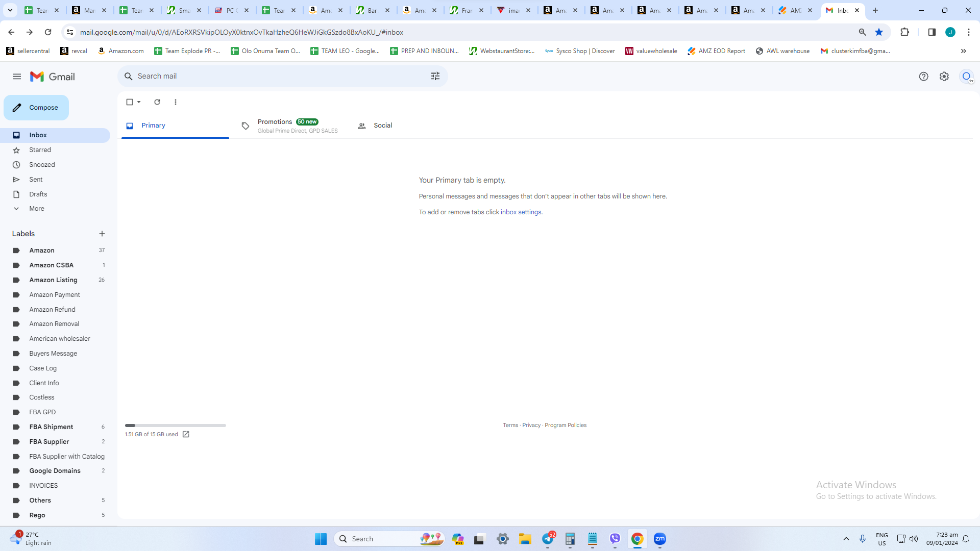The height and width of the screenshot is (551, 980).
Task: Click the Windows taskbar Search box
Action: click(389, 539)
